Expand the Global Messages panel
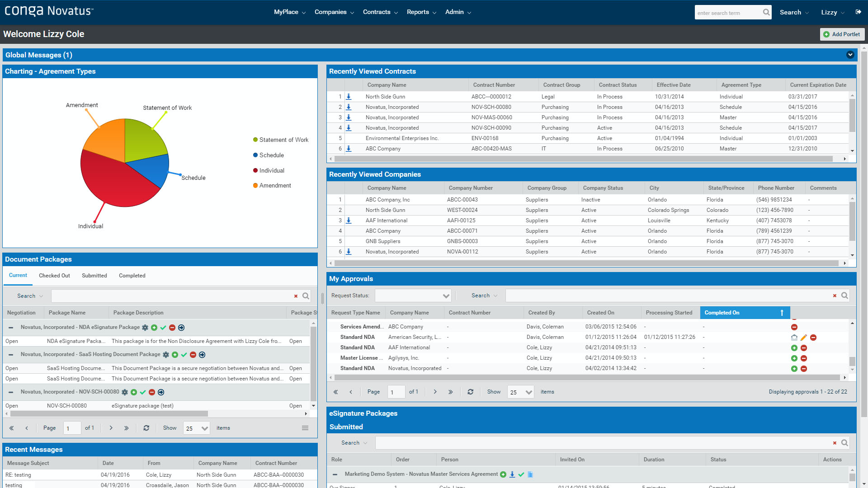Image resolution: width=868 pixels, height=488 pixels. [850, 55]
